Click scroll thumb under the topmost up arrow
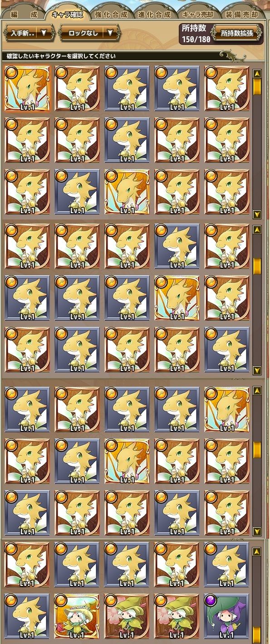 [257, 86]
